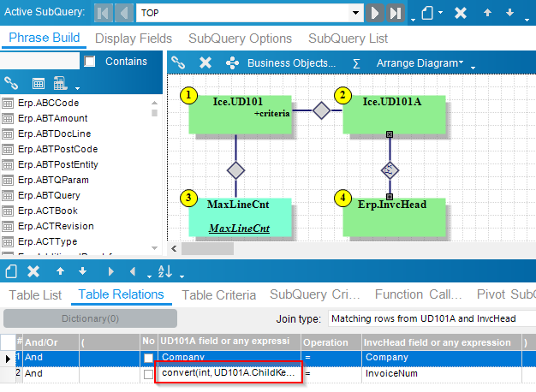Delete active subquery with X icon
Image resolution: width=536 pixels, height=392 pixels.
pos(461,13)
